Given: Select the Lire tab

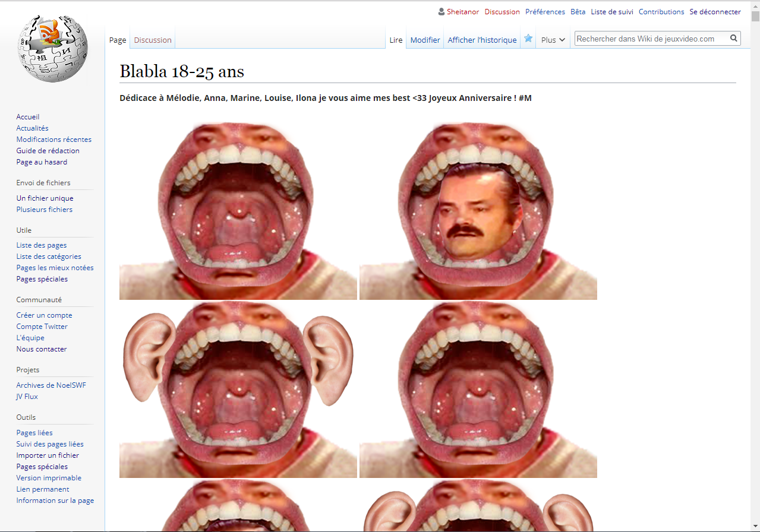Looking at the screenshot, I should 396,40.
